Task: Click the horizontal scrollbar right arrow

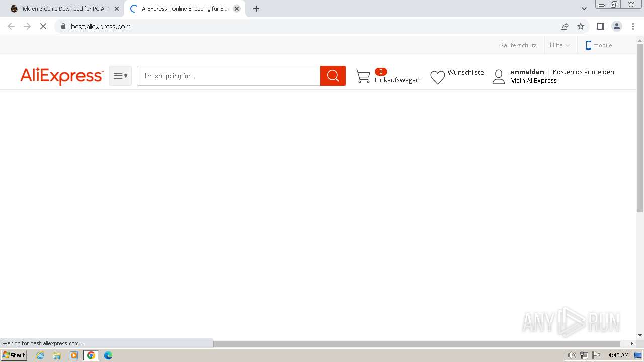Action: click(632, 344)
